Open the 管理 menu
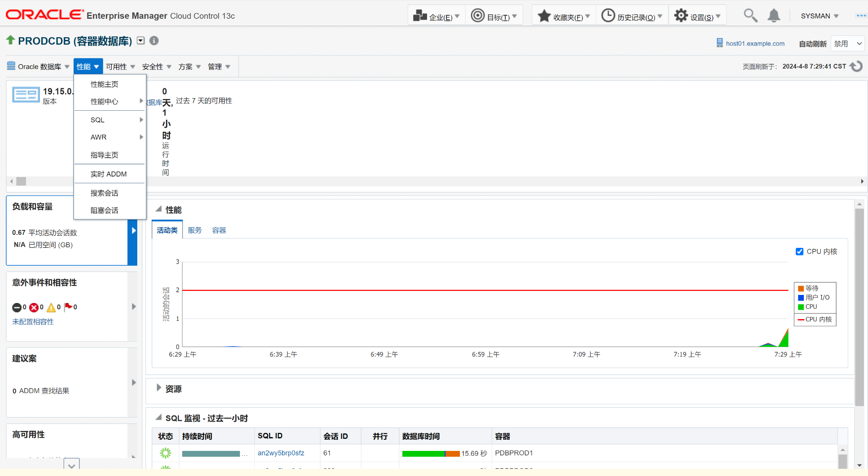Screen dimensions: 868x476 click(219, 66)
